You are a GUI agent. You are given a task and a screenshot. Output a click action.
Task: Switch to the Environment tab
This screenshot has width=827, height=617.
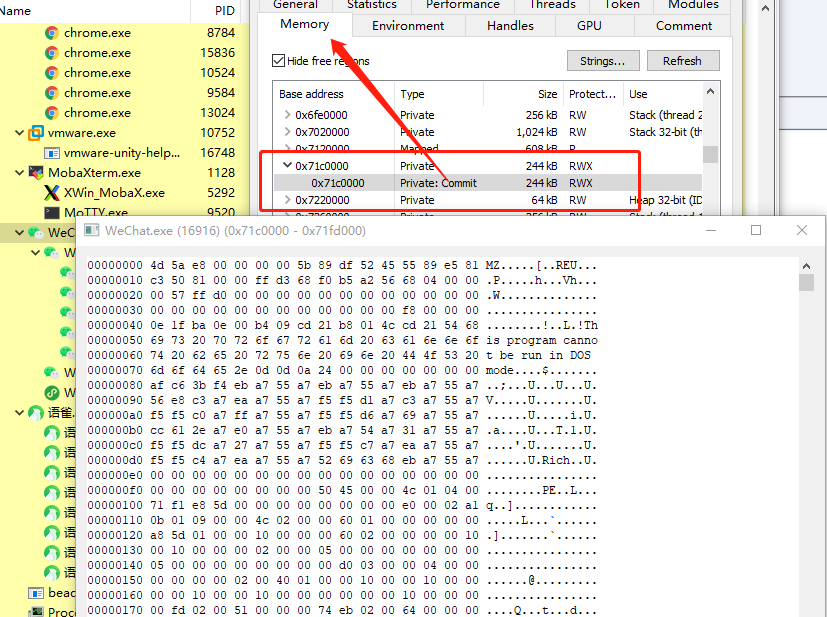[408, 25]
